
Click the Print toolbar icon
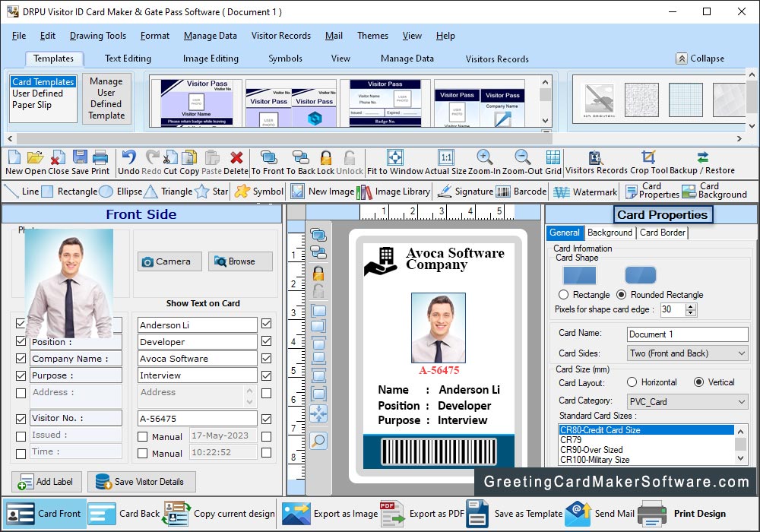(100, 157)
